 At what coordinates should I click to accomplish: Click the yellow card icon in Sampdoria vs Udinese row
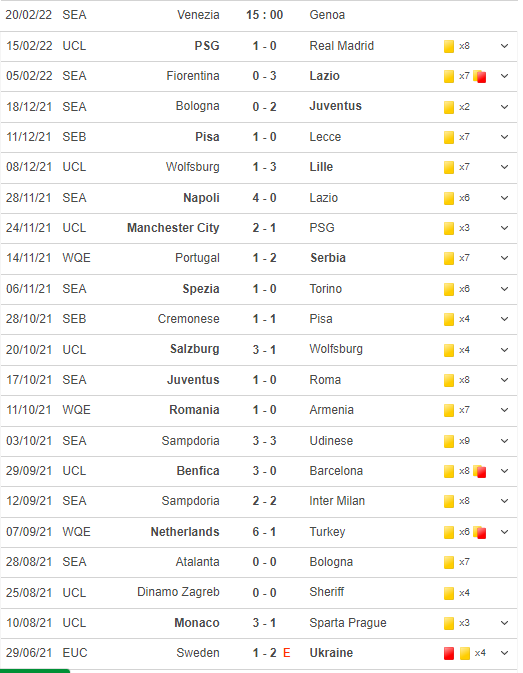click(x=449, y=442)
